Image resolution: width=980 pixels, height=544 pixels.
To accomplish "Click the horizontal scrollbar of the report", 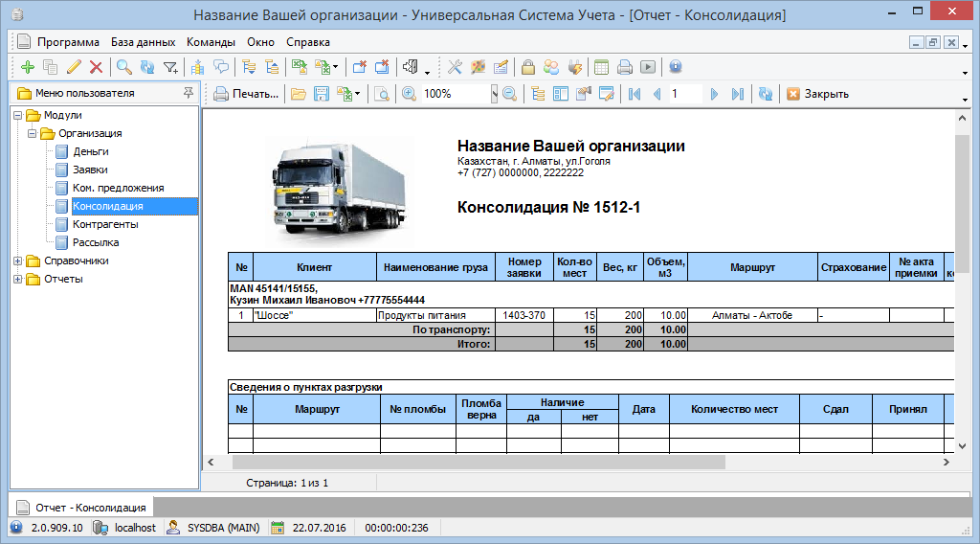I will (x=479, y=462).
